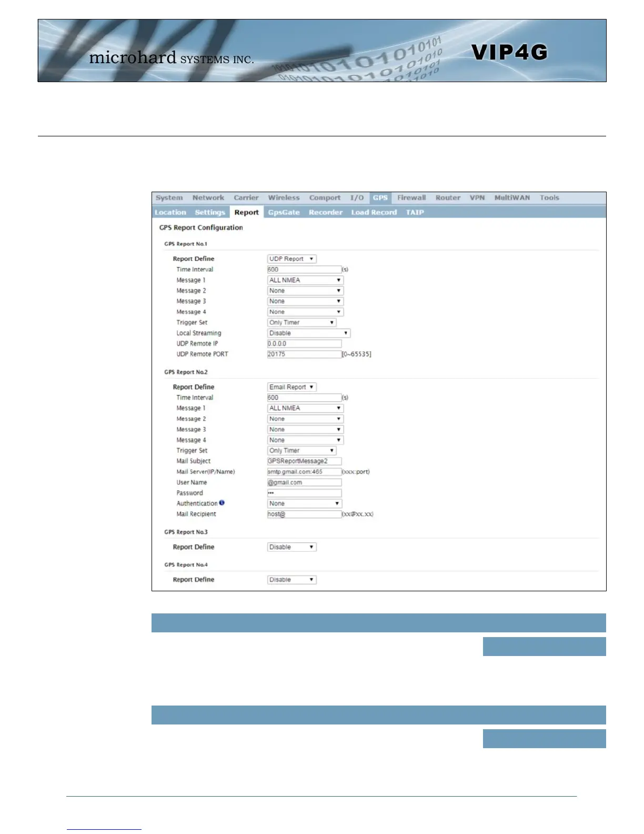This screenshot has width=644, height=834.
Task: Open the Router menu tab
Action: (x=448, y=198)
